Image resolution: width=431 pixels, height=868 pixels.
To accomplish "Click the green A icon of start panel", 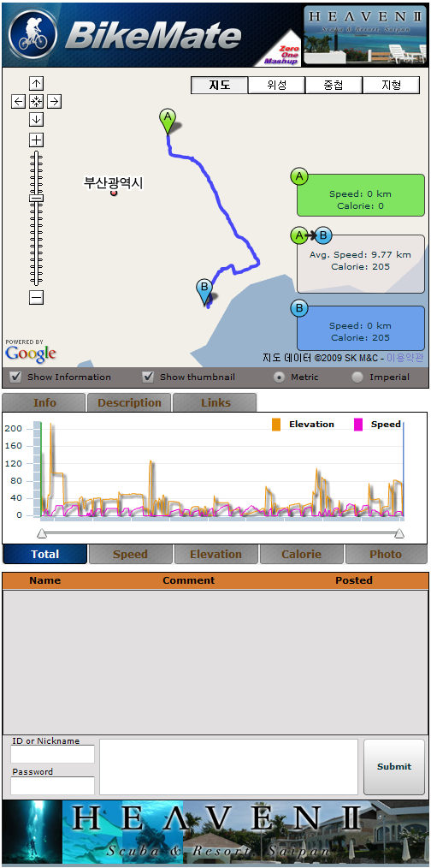I will pos(299,177).
